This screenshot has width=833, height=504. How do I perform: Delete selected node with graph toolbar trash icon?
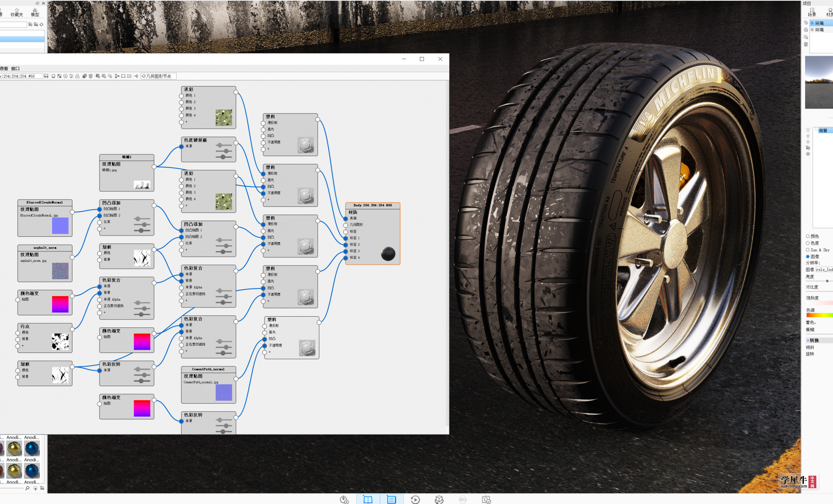pyautogui.click(x=90, y=76)
